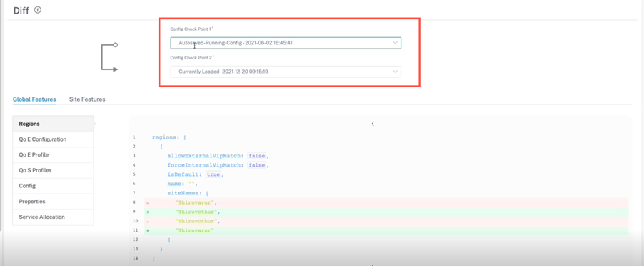
Task: Switch to Site Features tab
Action: [87, 99]
